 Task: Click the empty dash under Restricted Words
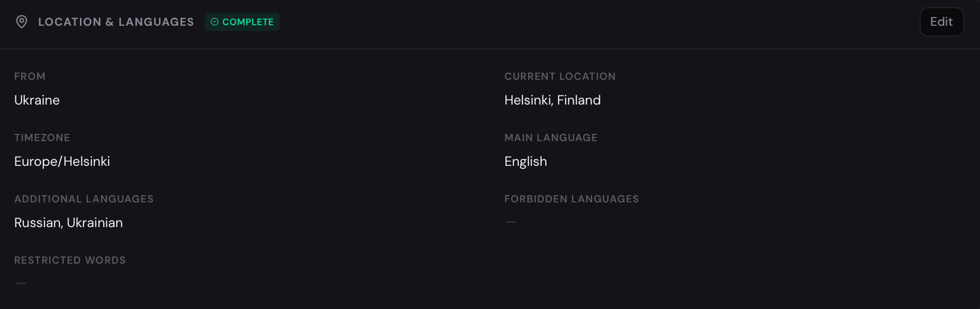21,283
